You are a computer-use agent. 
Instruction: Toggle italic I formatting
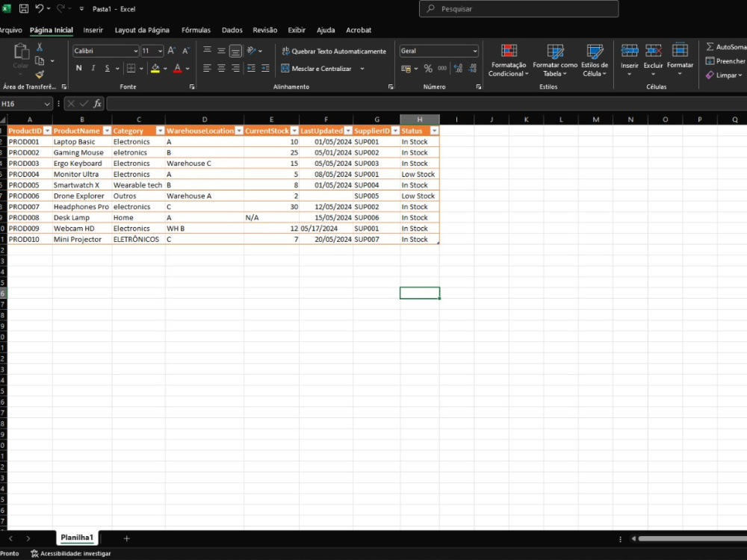click(x=93, y=68)
